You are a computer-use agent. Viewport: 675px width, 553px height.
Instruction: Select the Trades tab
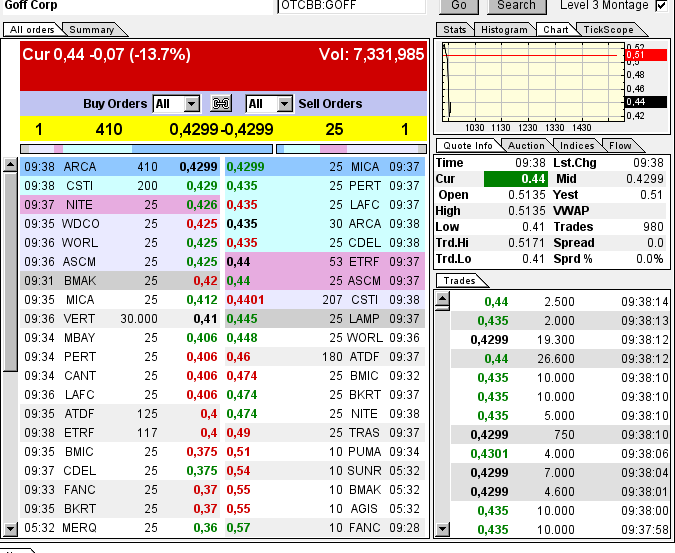pyautogui.click(x=459, y=281)
